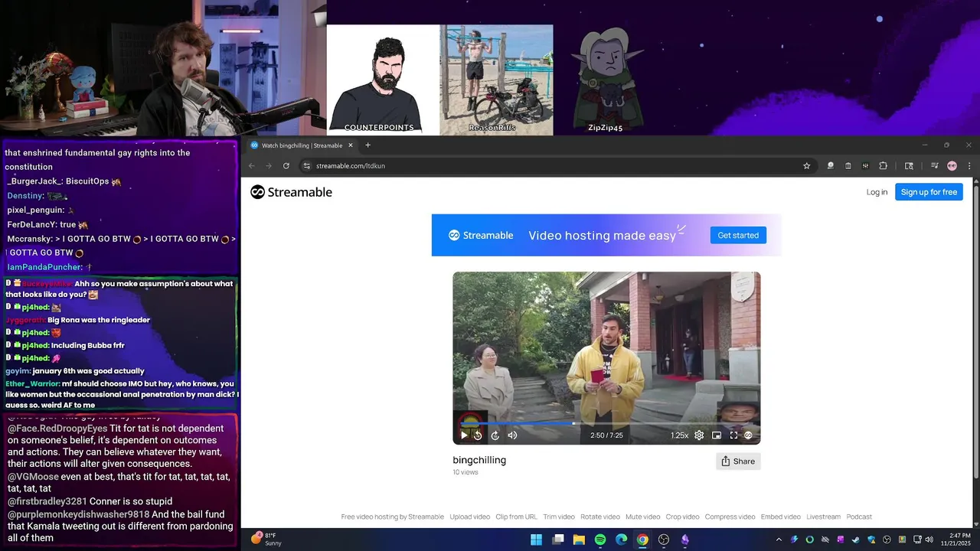Skip forward ten seconds in video
This screenshot has height=551, width=980.
coord(495,435)
